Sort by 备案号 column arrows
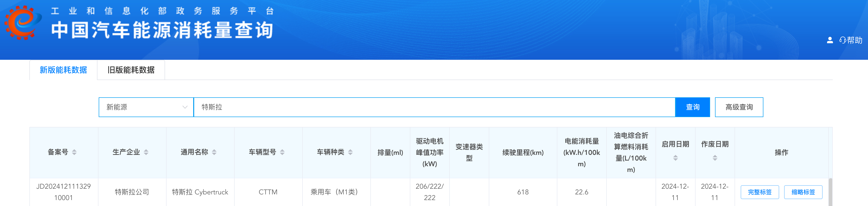 coord(74,152)
